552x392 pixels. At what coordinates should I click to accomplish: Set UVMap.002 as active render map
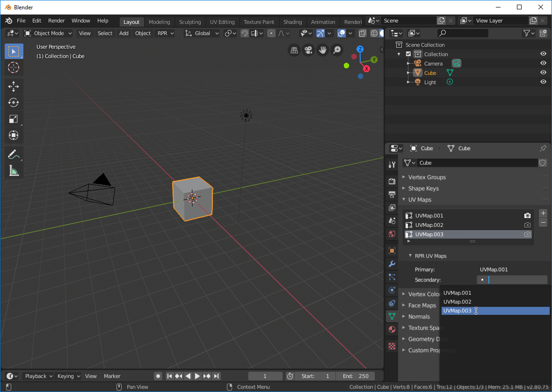coord(527,225)
